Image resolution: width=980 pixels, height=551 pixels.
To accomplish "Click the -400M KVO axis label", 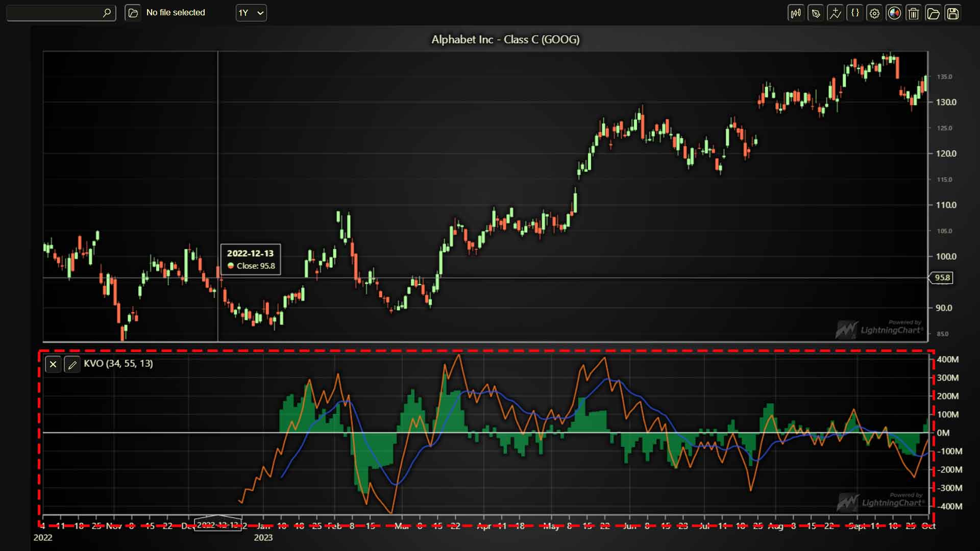I will coord(950,507).
